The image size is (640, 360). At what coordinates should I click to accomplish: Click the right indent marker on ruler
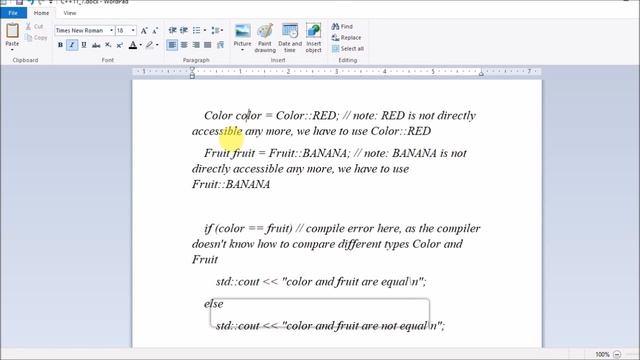click(x=481, y=73)
